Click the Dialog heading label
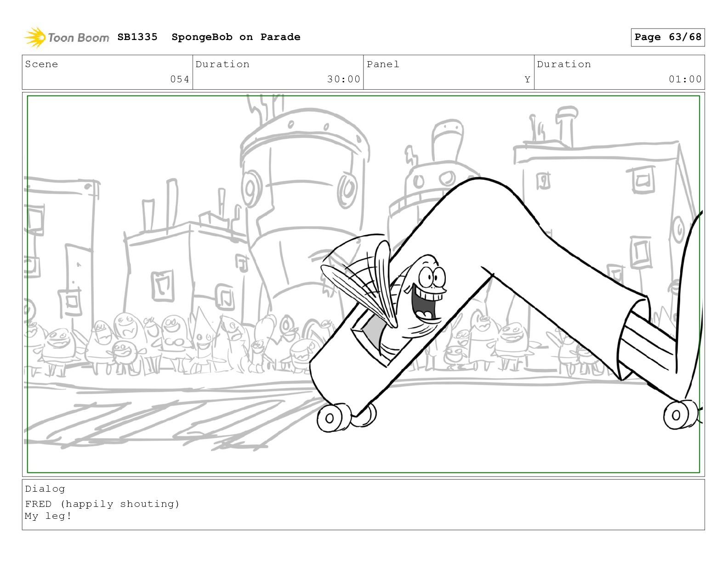This screenshot has height=563, width=728. 45,488
